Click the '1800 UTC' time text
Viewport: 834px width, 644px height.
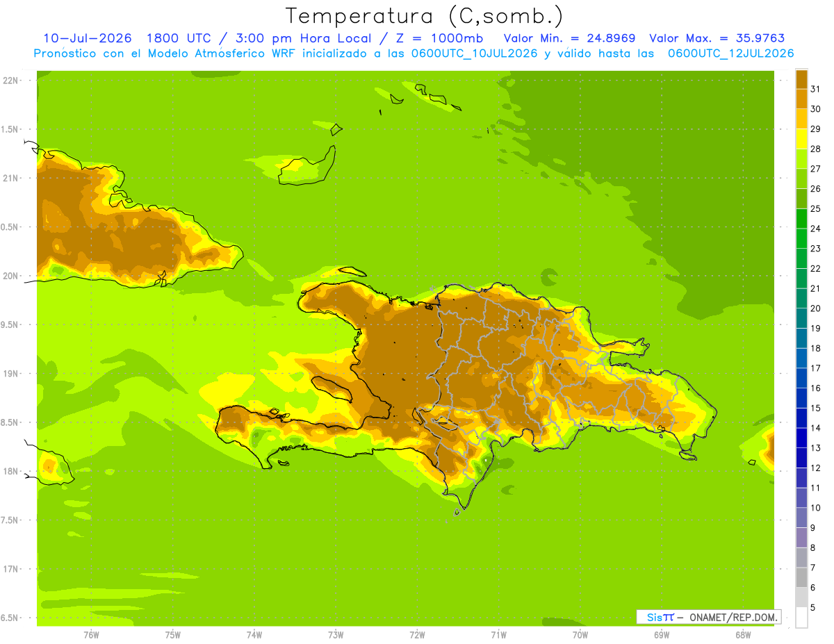tap(180, 38)
